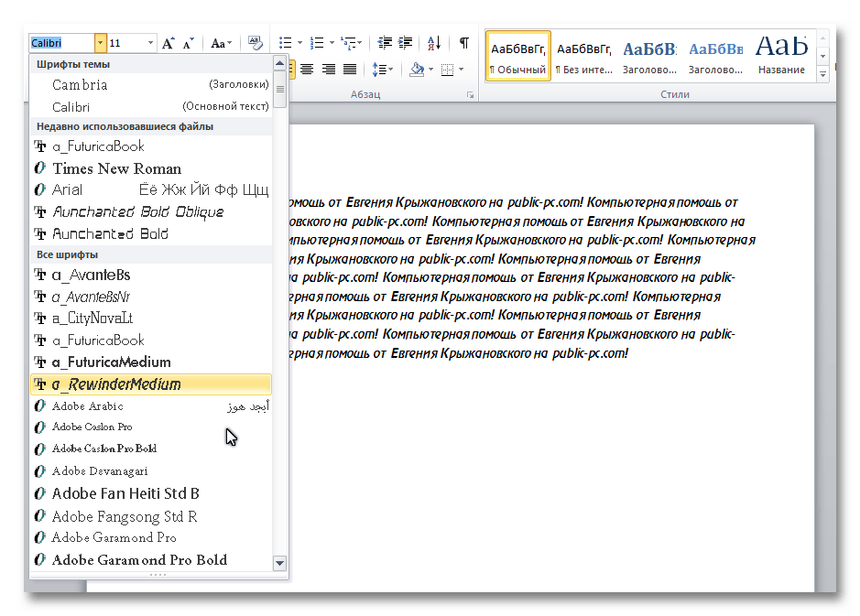Apply the Обычный style
Image resolution: width=860 pixels, height=616 pixels.
[x=517, y=56]
